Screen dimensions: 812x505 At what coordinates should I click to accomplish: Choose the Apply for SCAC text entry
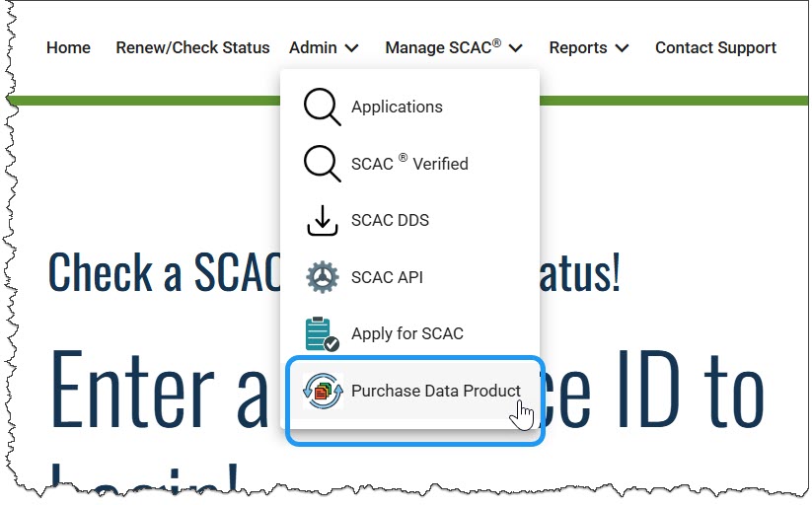[406, 334]
